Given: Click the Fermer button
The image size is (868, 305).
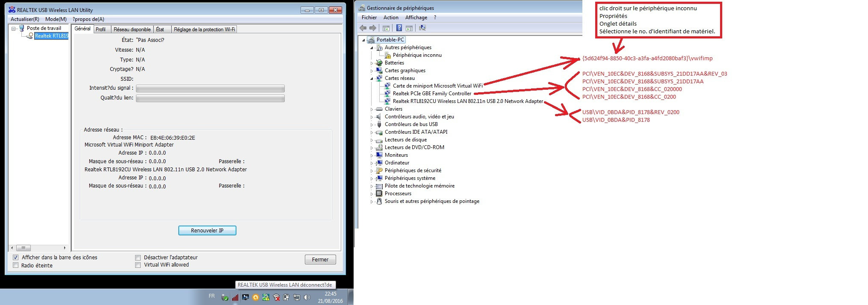Looking at the screenshot, I should coord(320,260).
